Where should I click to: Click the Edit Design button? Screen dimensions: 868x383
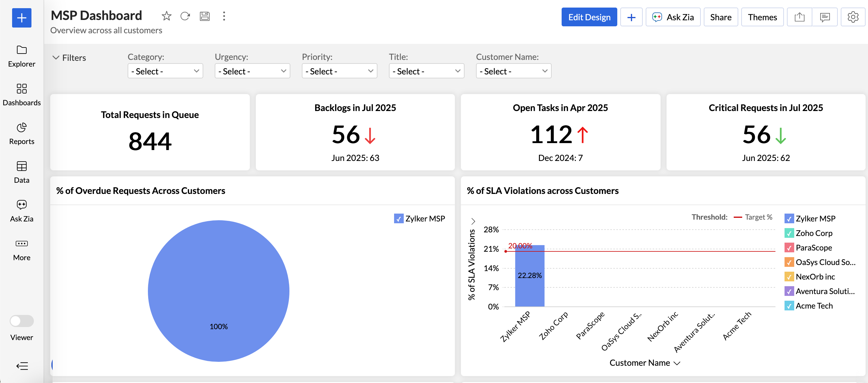589,17
